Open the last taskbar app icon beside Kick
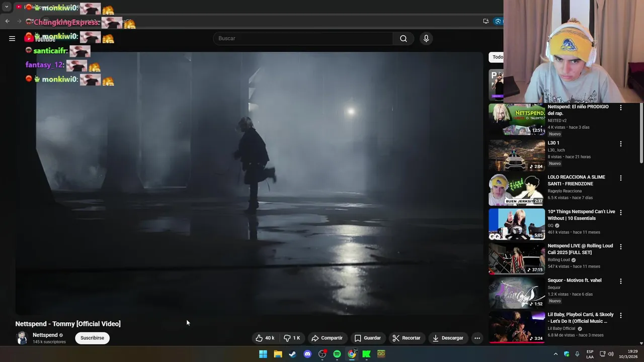 pos(381,354)
